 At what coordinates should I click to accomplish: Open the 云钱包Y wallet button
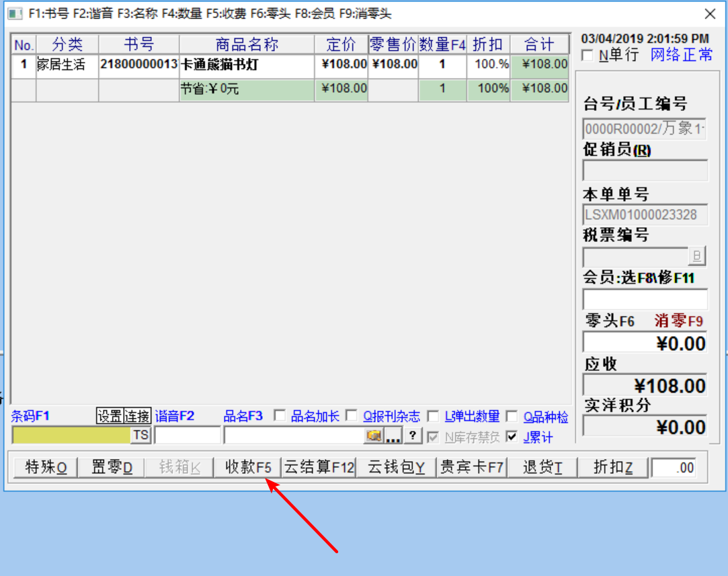coord(396,468)
